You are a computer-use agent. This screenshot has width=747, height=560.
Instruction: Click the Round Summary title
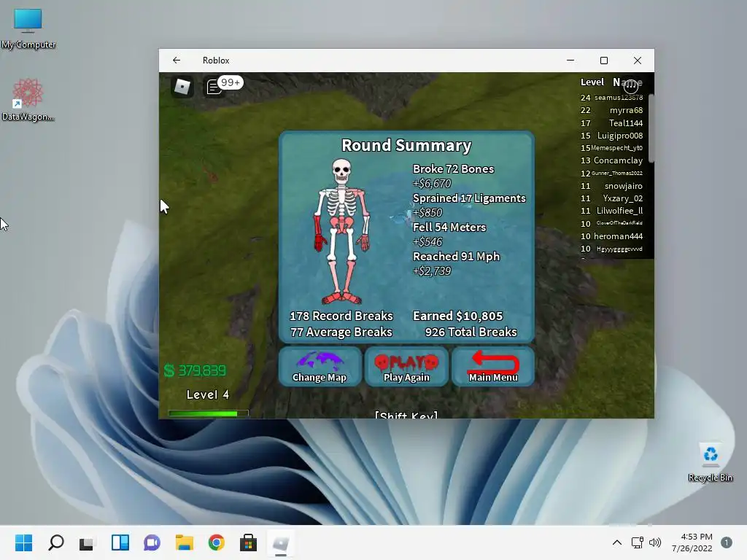406,145
